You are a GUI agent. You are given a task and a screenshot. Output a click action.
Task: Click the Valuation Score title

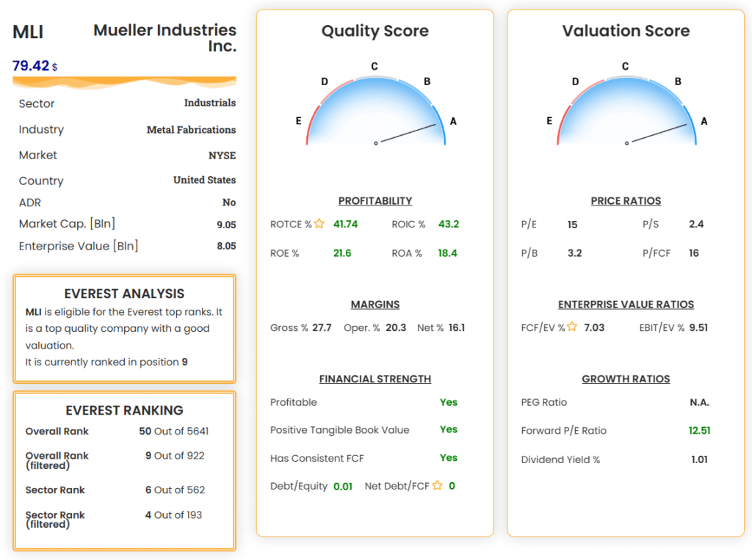(x=626, y=31)
